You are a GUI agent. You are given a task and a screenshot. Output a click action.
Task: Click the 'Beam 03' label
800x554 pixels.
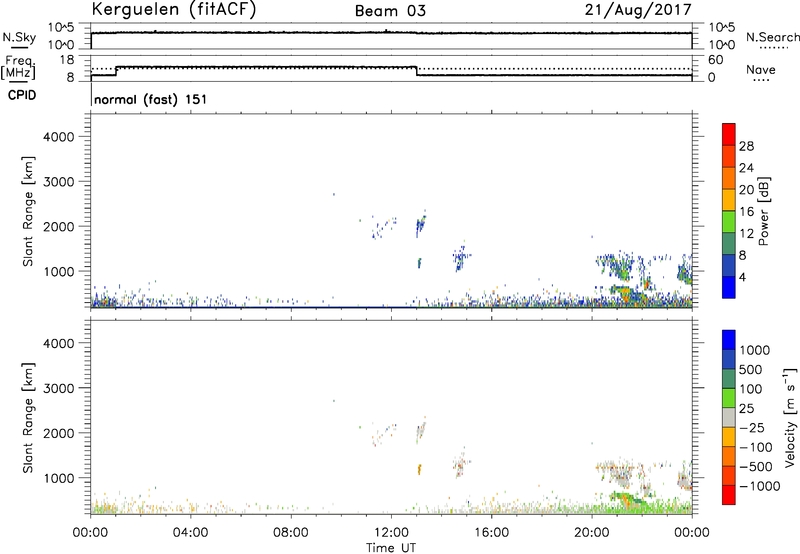click(390, 11)
